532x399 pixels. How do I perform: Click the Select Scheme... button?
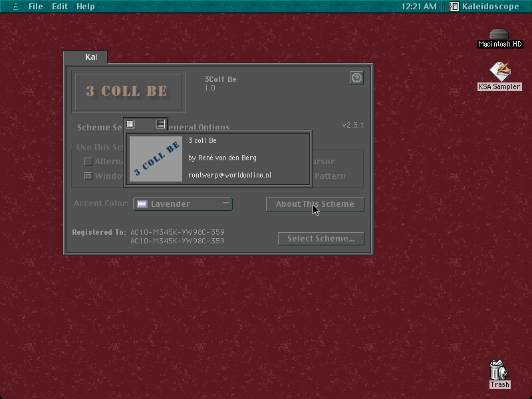[321, 239]
